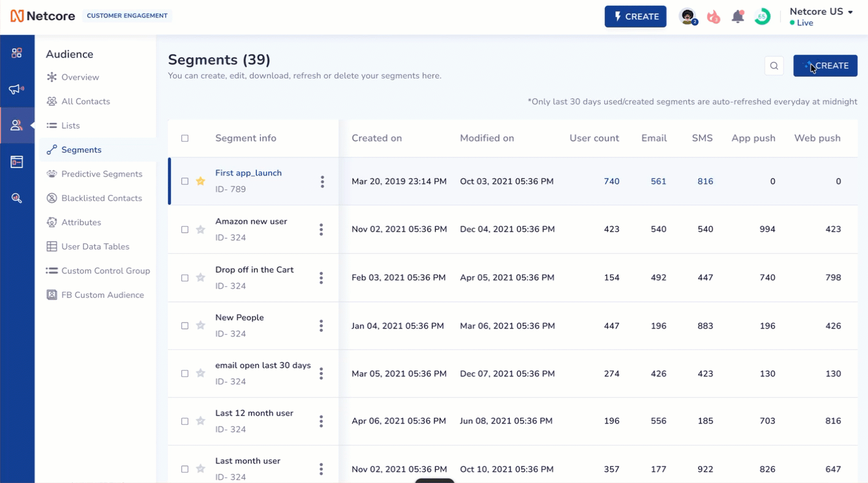Viewport: 868px width, 483px height.
Task: Check the checkbox beside Amazon new user
Action: [x=185, y=229]
